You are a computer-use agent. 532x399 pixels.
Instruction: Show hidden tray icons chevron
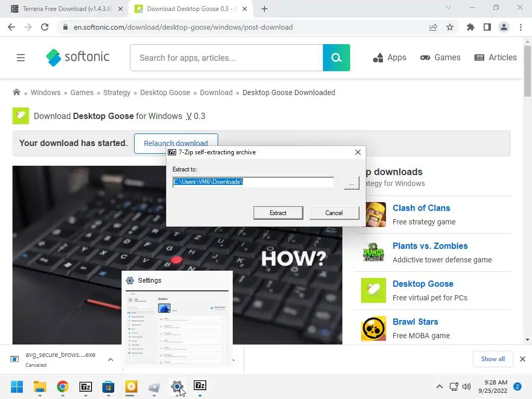(439, 387)
